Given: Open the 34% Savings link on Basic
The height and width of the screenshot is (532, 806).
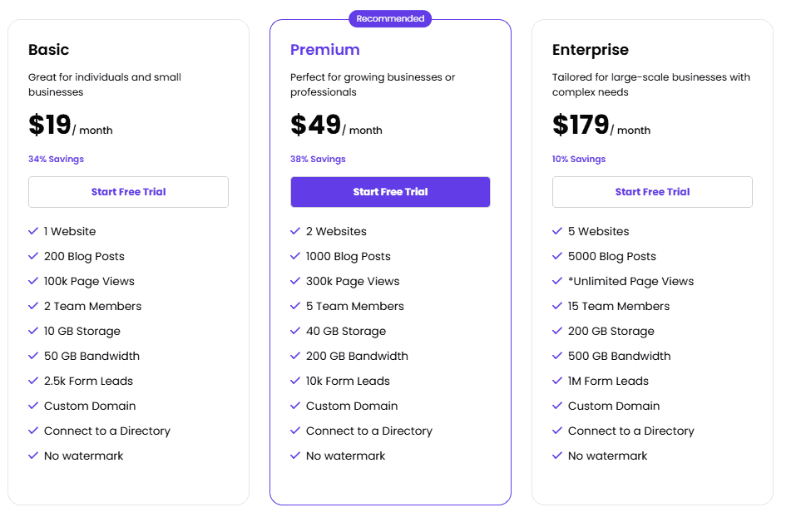Looking at the screenshot, I should [x=56, y=159].
